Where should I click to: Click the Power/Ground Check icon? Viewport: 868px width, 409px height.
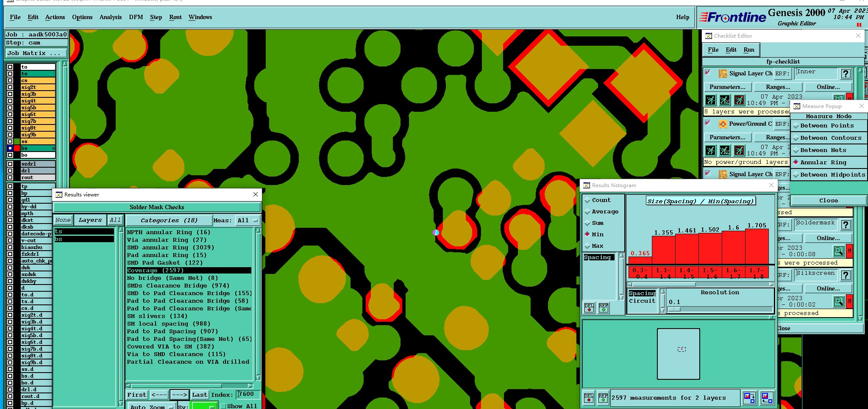point(723,124)
